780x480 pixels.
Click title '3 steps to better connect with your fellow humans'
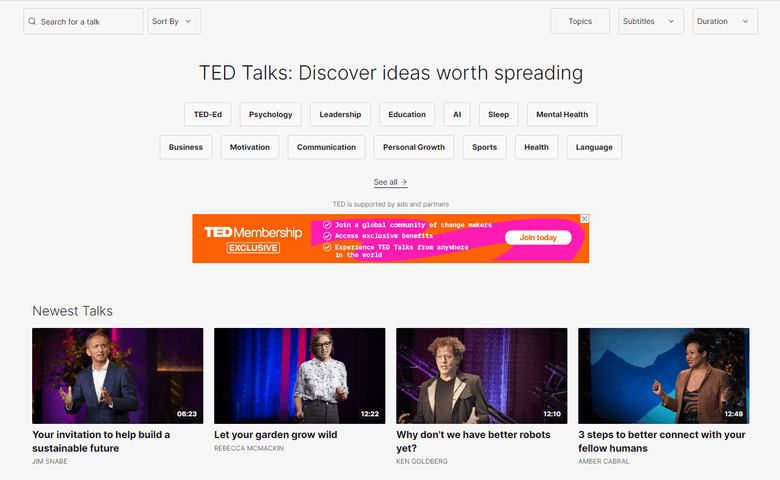pos(662,441)
